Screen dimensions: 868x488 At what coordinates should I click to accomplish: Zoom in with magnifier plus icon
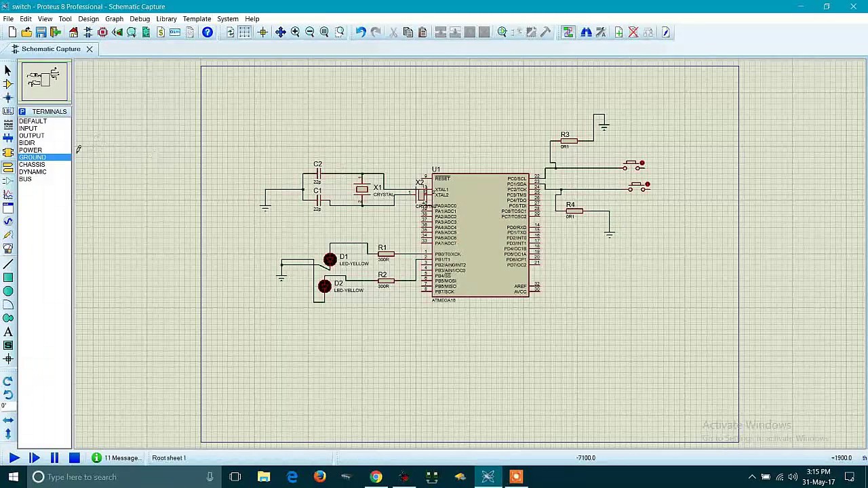[x=295, y=32]
